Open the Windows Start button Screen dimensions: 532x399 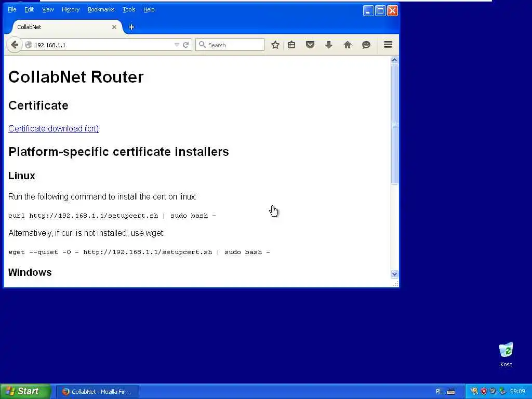tap(25, 391)
